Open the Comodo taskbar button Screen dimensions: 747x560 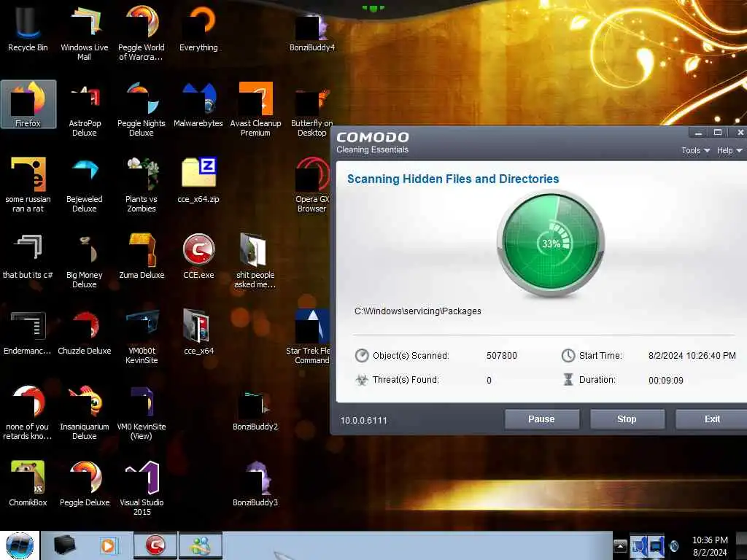[x=155, y=545]
